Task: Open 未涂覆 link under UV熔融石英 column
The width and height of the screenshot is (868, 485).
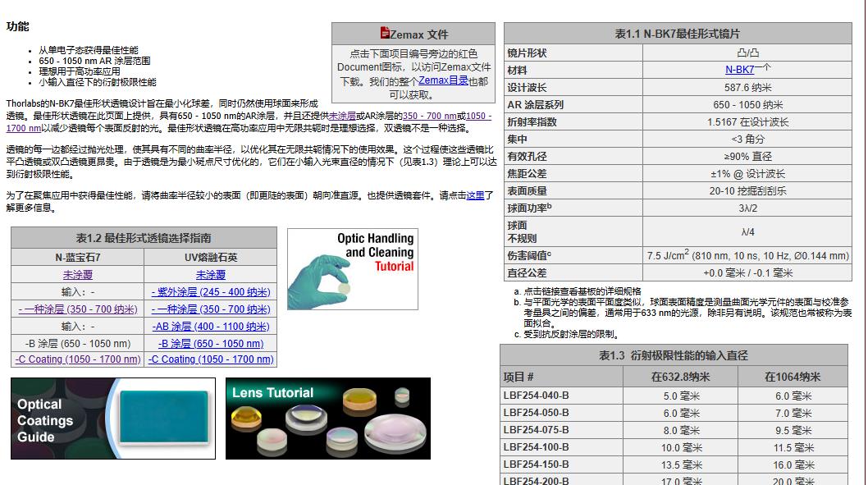Action: 210,275
